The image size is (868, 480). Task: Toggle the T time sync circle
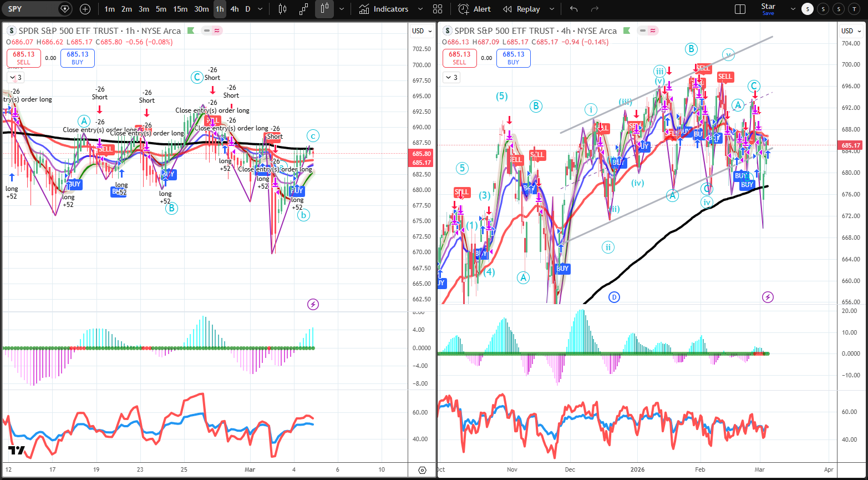[x=855, y=9]
